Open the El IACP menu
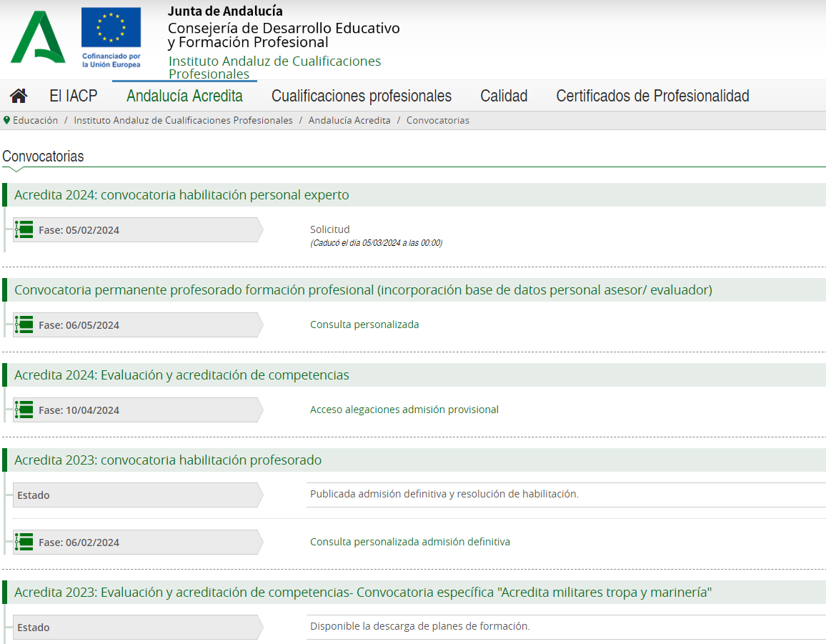 [73, 96]
